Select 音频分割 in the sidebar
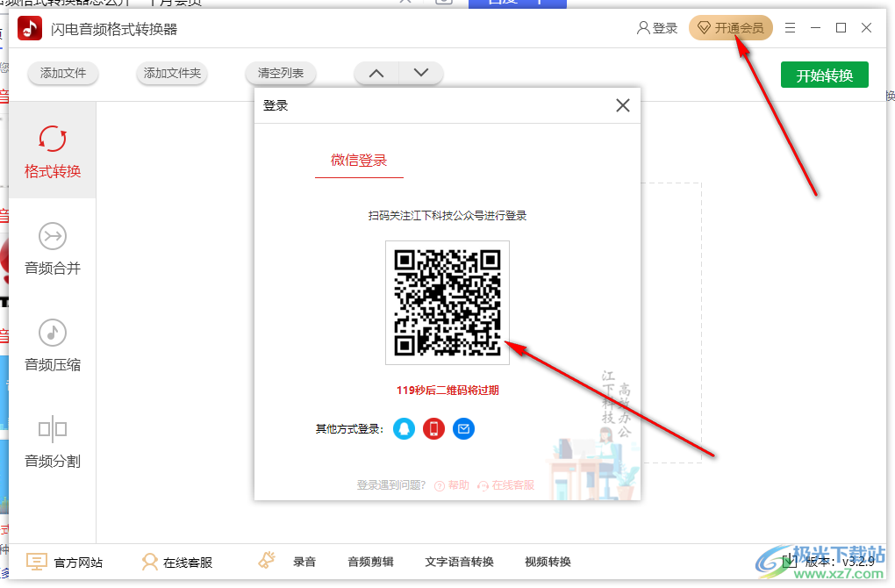The image size is (895, 588). (x=53, y=441)
